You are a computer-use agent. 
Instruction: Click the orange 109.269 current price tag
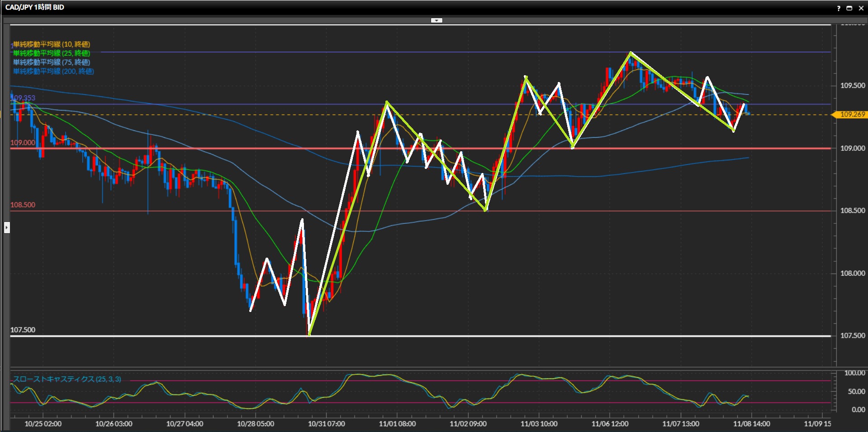(x=852, y=115)
